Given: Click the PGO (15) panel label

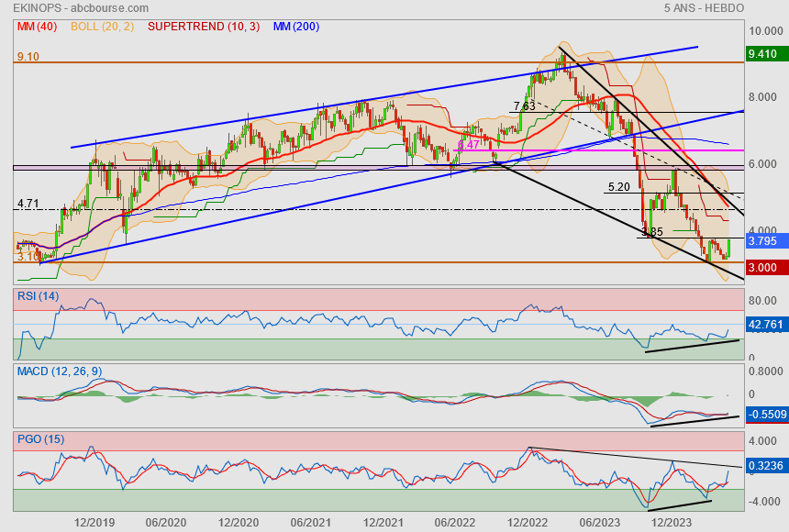Looking at the screenshot, I should coord(40,438).
